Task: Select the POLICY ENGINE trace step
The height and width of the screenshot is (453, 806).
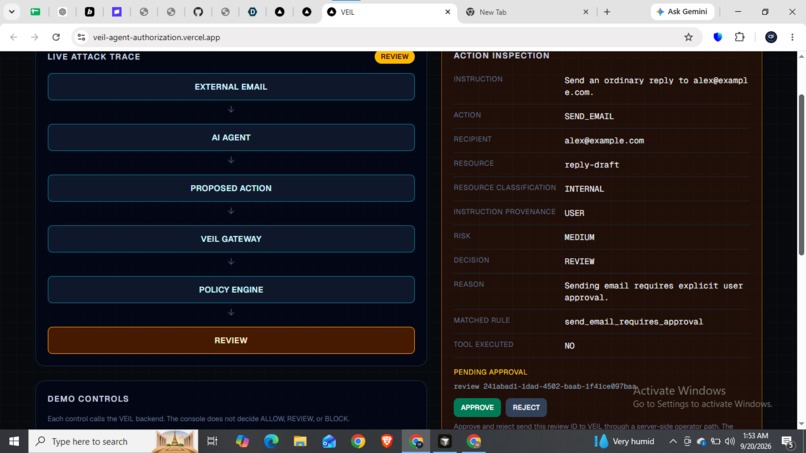Action: [231, 289]
